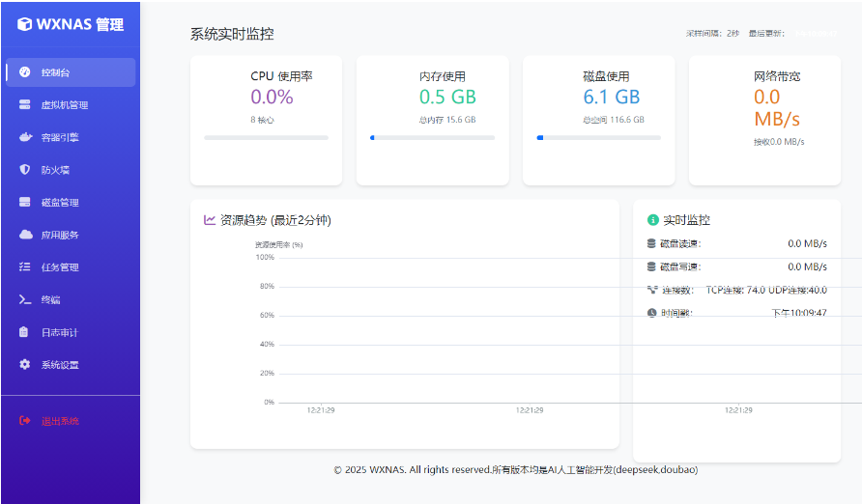The image size is (862, 504).
Task: Click the 磁盘写速 database icon
Action: pos(651,266)
